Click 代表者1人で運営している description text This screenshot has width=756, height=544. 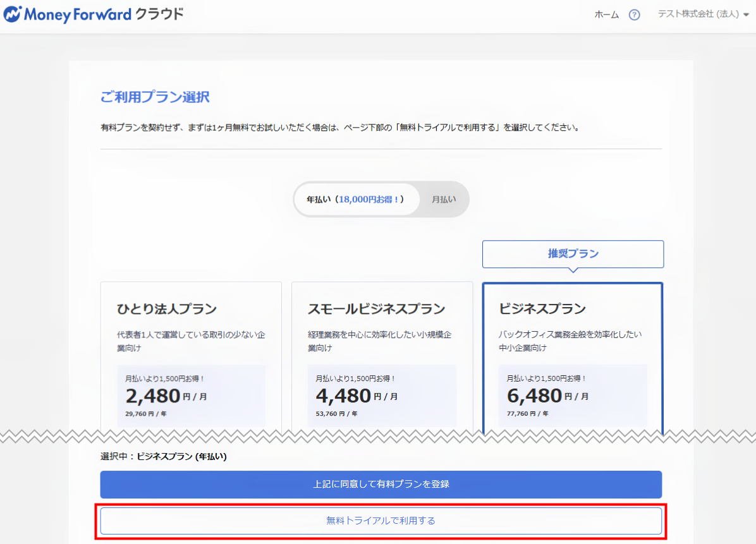point(191,341)
